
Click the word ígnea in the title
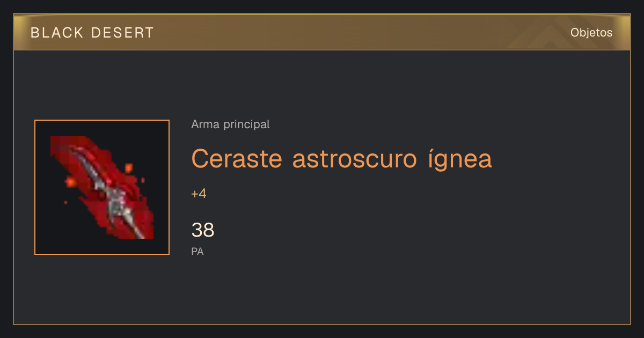(x=460, y=159)
